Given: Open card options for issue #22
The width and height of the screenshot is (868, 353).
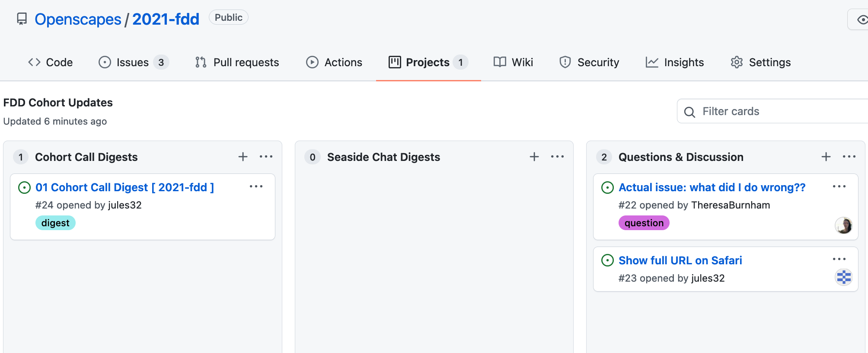Looking at the screenshot, I should [x=839, y=186].
